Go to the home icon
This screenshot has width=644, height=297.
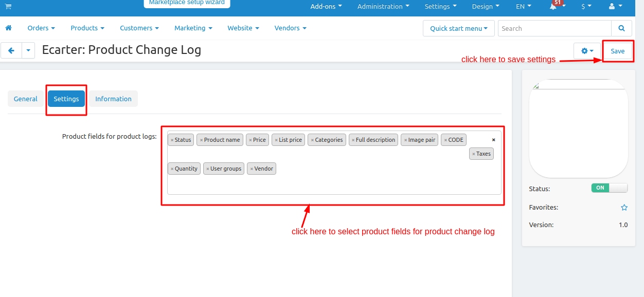9,28
